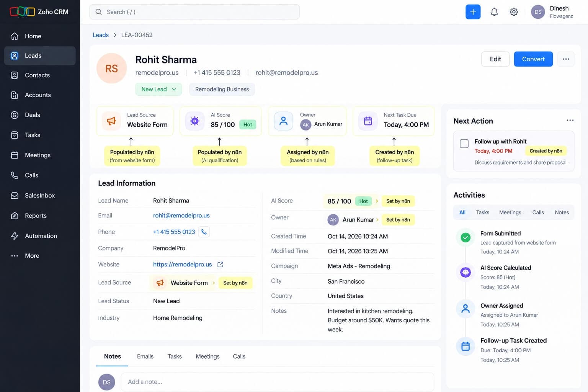Select Notes tab in Activities panel

click(x=562, y=212)
